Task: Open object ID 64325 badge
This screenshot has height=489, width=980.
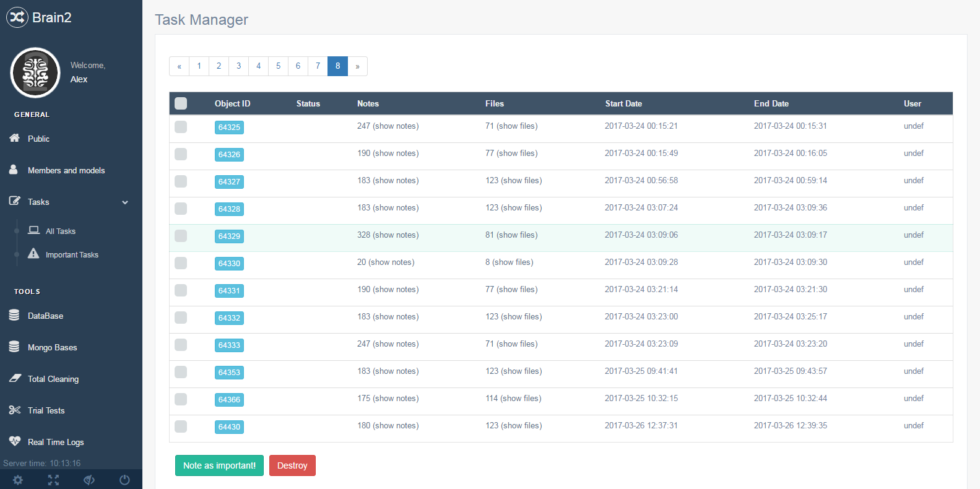Action: coord(229,128)
